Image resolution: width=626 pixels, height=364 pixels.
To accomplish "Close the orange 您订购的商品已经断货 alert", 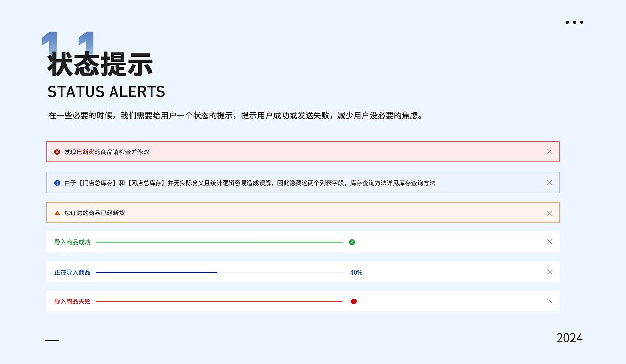I will [x=550, y=214].
